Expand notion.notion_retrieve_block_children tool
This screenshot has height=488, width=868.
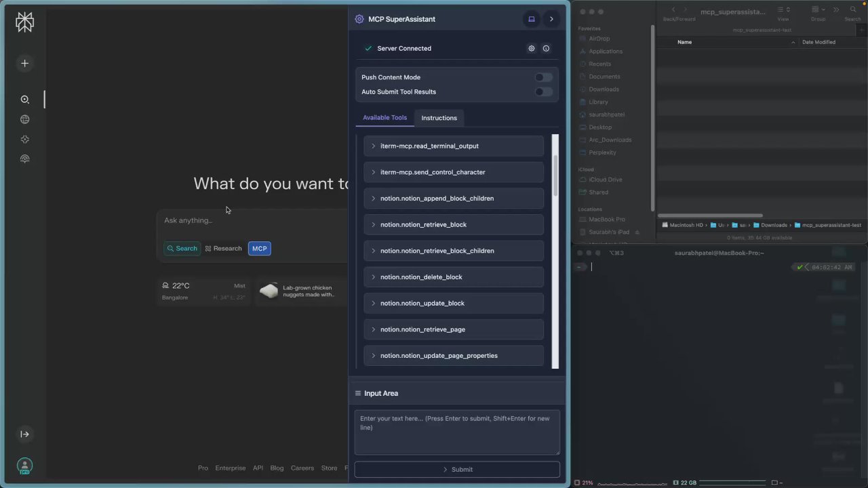tap(454, 251)
